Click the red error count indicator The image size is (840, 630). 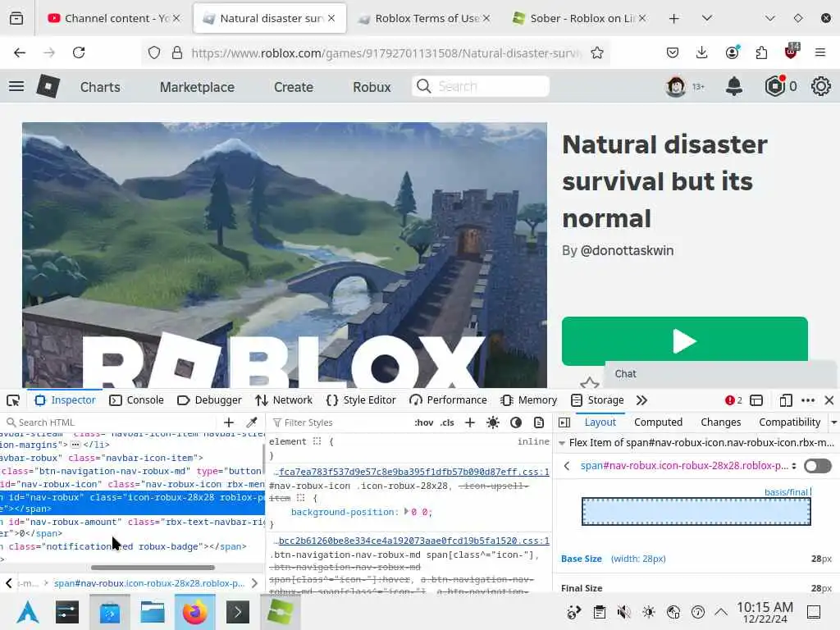click(733, 400)
